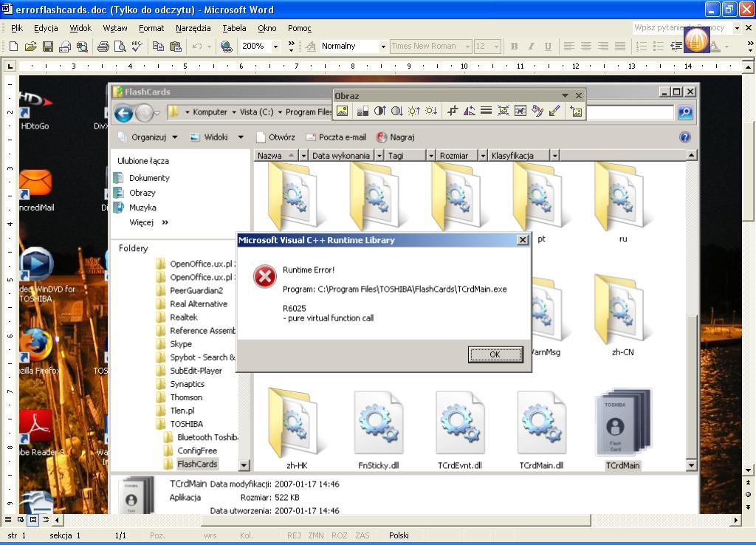Open the font size 12 dropdown
Viewport: 756px width, 545px height.
pyautogui.click(x=497, y=47)
